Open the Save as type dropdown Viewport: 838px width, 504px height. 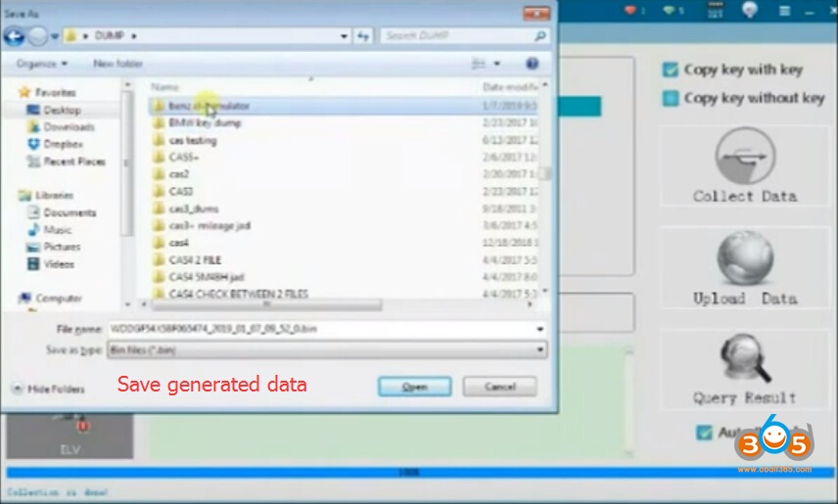point(327,350)
